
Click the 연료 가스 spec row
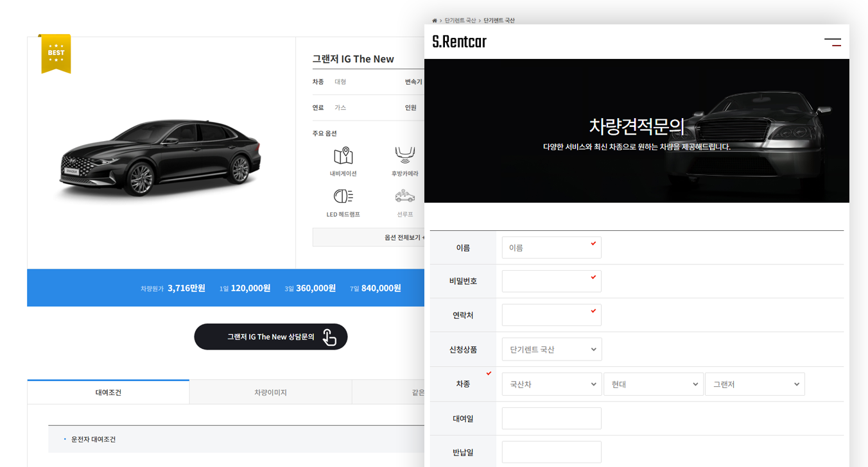click(329, 108)
